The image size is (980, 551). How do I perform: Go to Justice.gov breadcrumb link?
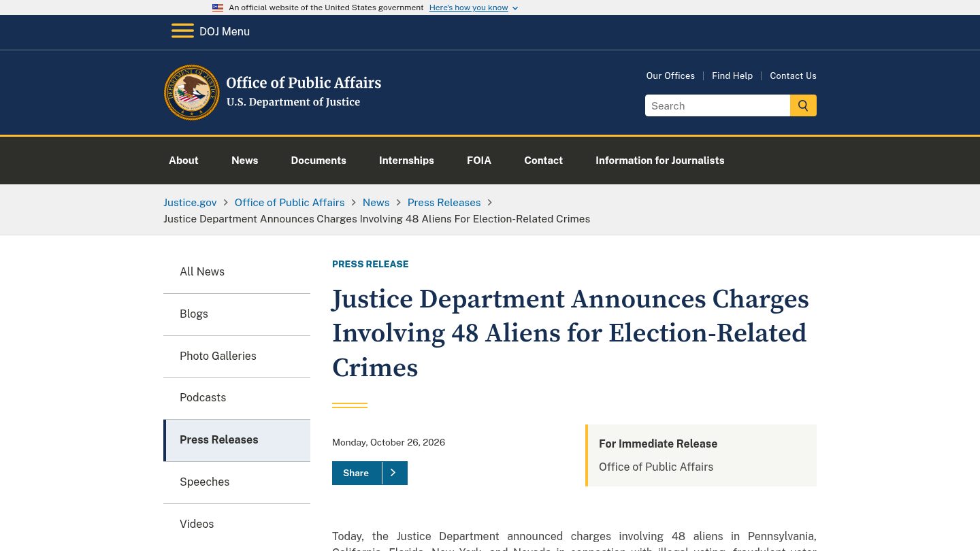(x=190, y=203)
